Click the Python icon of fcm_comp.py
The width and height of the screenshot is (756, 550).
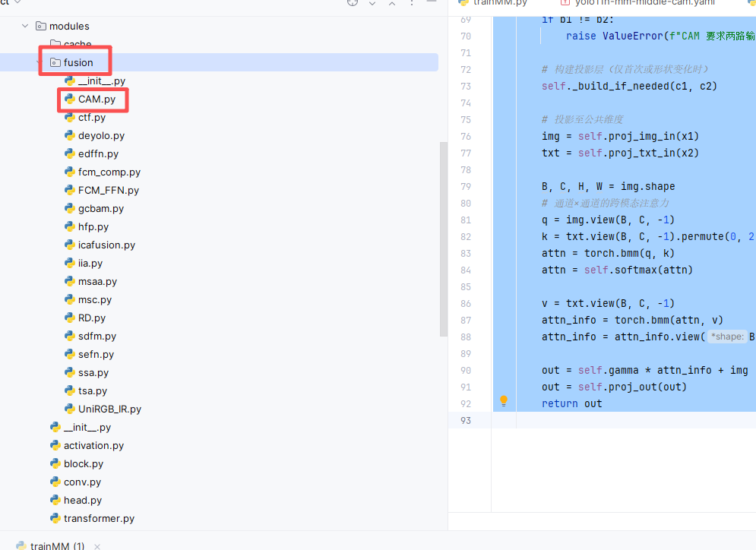pyautogui.click(x=70, y=172)
